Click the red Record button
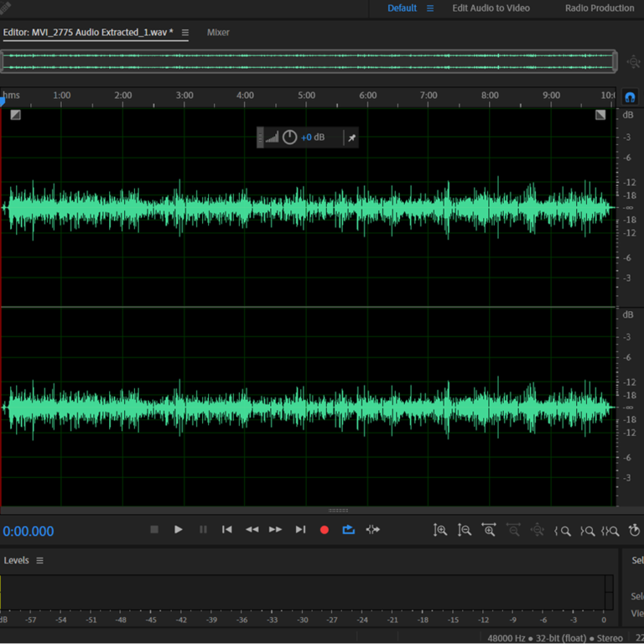This screenshot has width=644, height=644. coord(325,530)
